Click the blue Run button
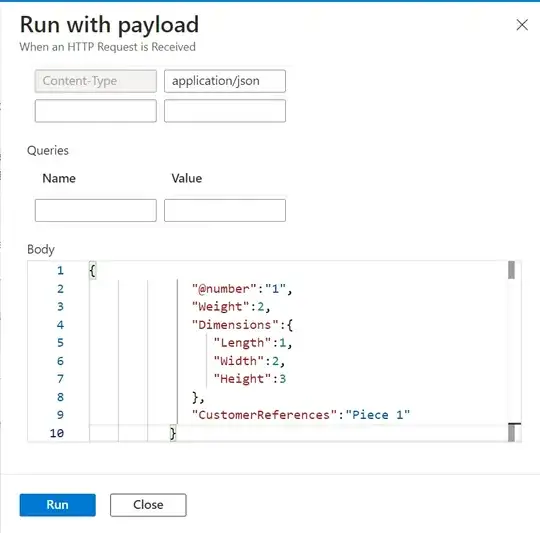Viewport: 540px width, 533px height. [x=58, y=505]
